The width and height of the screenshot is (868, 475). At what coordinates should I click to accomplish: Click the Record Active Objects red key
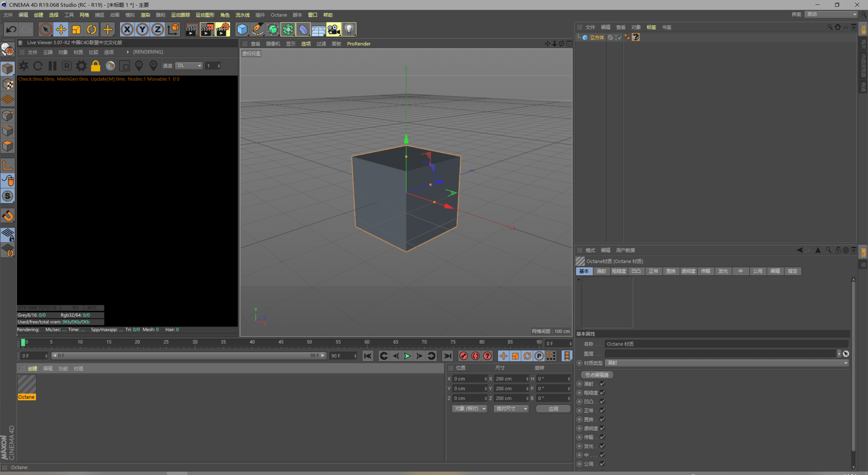point(463,356)
